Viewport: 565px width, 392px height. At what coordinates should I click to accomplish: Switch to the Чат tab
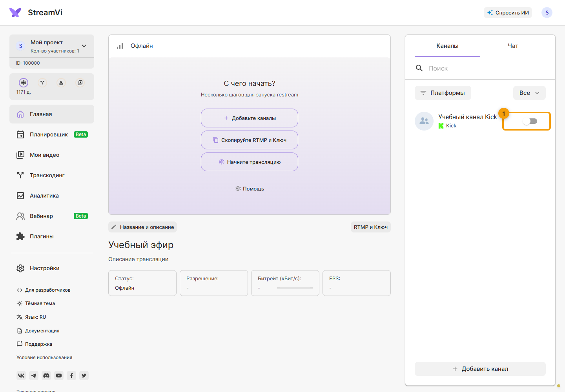(513, 46)
